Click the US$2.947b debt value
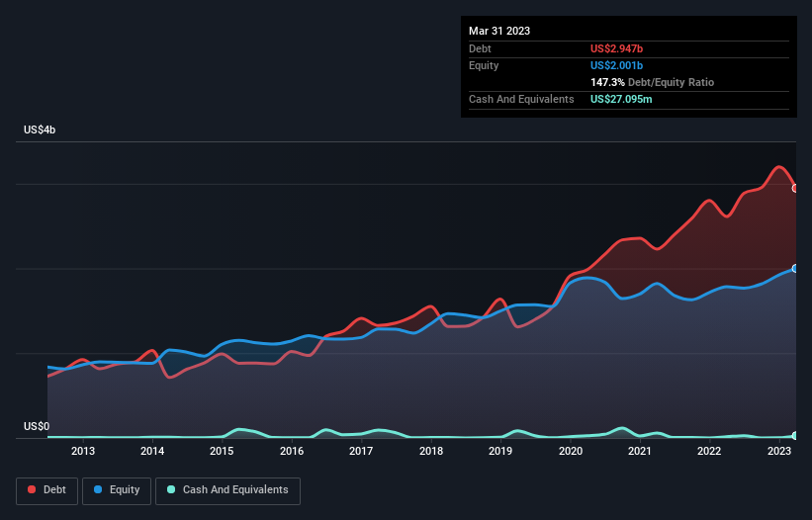The width and height of the screenshot is (812, 520). pyautogui.click(x=616, y=48)
